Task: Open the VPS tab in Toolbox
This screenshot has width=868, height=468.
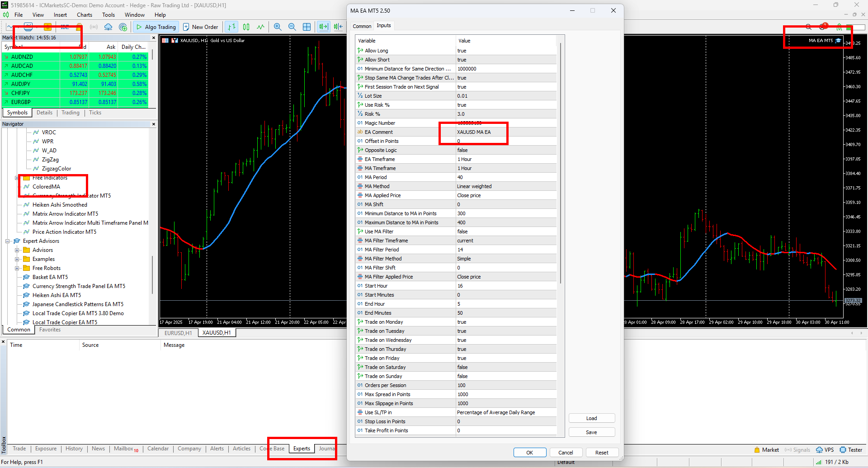Action: click(x=825, y=450)
